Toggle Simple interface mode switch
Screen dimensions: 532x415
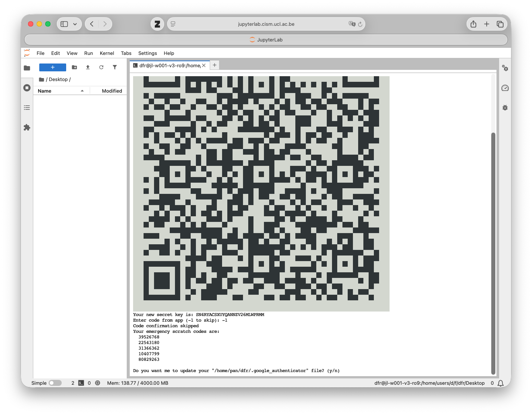[55, 383]
